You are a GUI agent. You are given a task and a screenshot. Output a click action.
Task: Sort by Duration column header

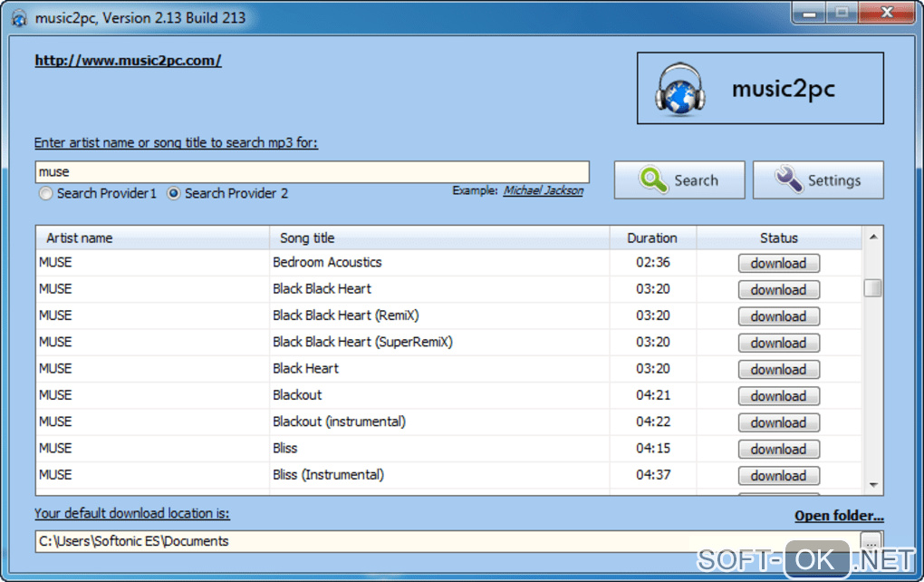[x=653, y=238]
